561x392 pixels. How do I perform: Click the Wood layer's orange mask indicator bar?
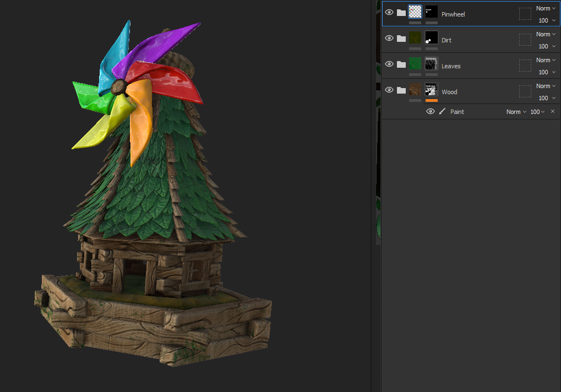click(432, 101)
